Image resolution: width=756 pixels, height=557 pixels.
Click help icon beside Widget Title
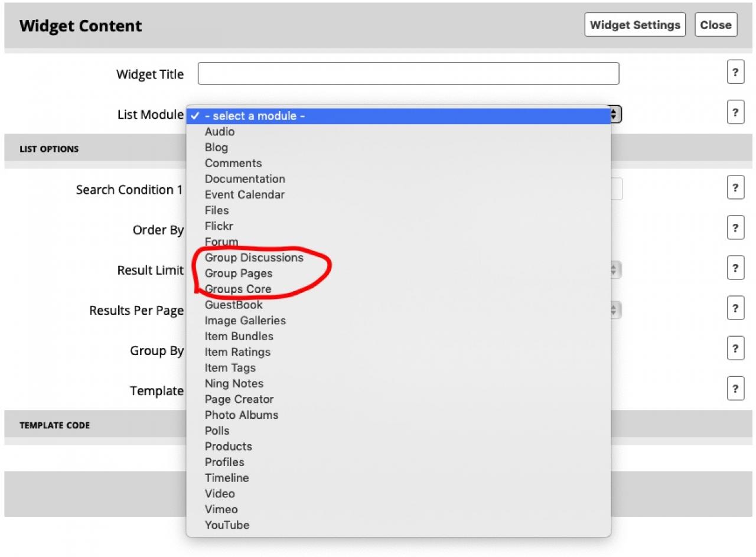[735, 73]
